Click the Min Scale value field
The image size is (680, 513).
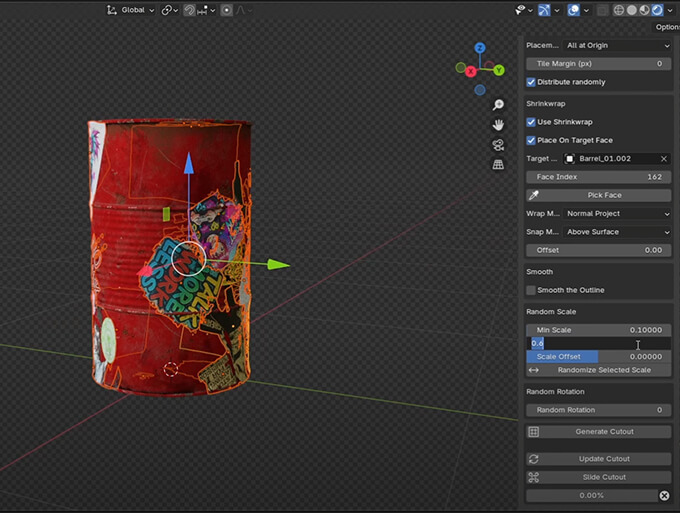pyautogui.click(x=598, y=330)
